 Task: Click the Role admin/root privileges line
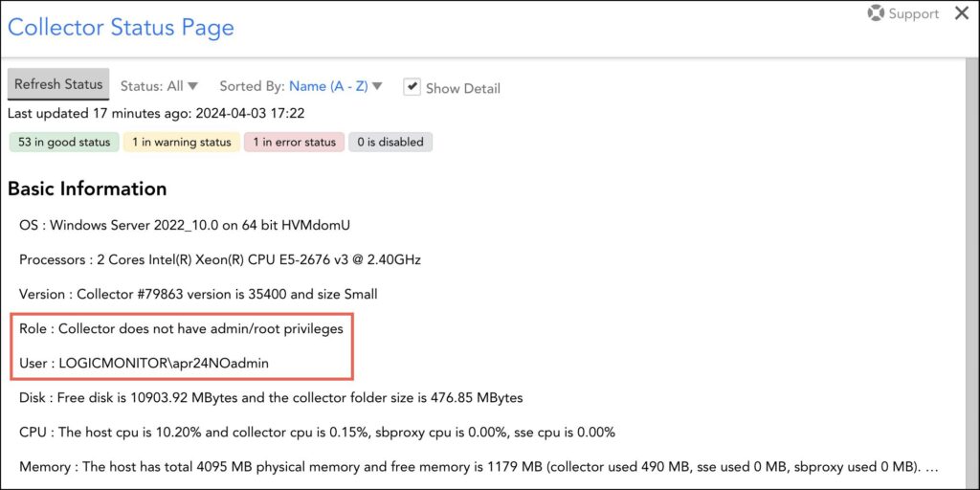coord(181,328)
